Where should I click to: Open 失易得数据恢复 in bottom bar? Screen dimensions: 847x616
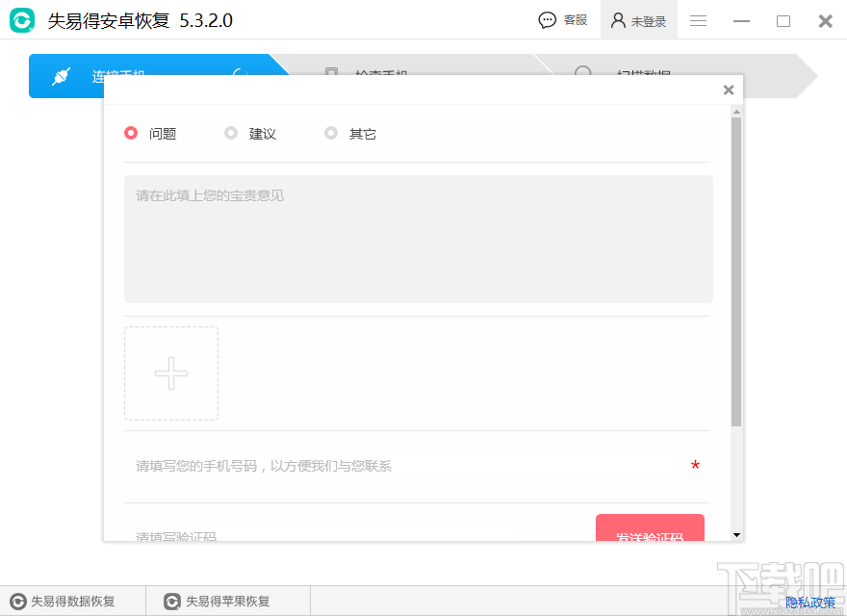pos(63,601)
